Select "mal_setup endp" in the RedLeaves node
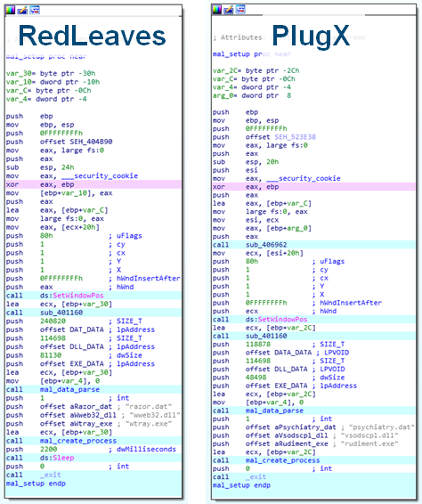 (x=36, y=484)
